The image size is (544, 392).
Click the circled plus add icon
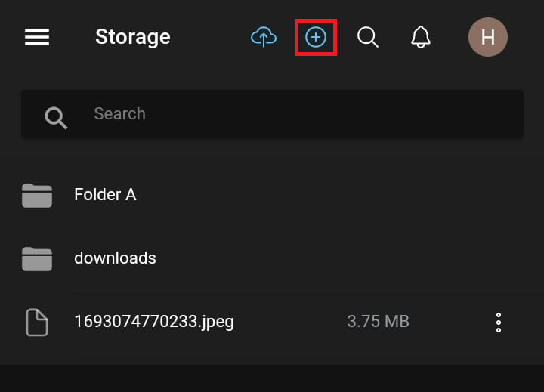[x=315, y=37]
